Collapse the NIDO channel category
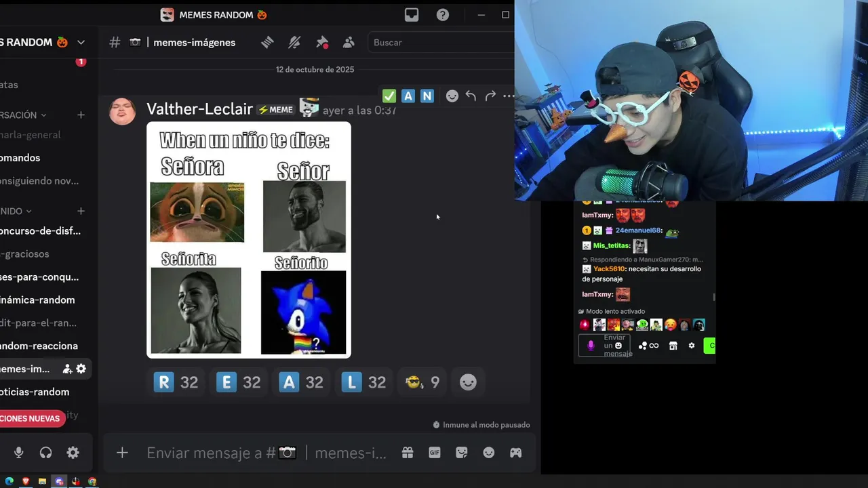 click(x=16, y=211)
